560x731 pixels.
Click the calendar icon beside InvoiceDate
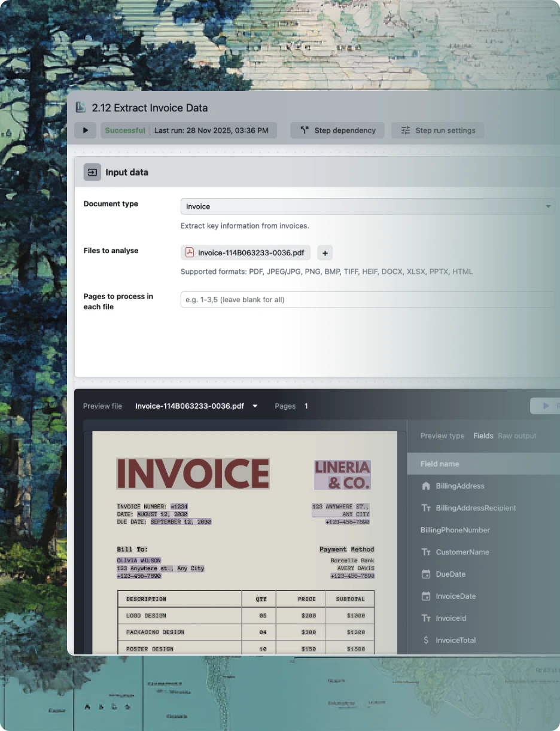(425, 596)
